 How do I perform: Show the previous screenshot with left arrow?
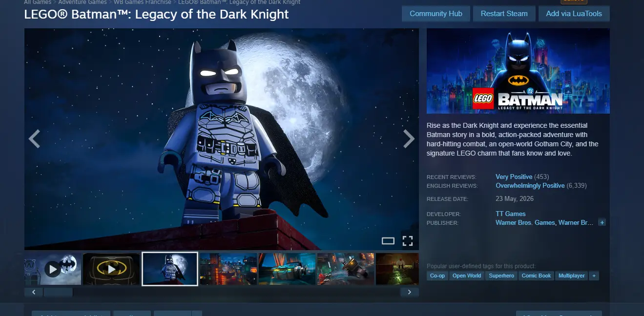click(34, 139)
